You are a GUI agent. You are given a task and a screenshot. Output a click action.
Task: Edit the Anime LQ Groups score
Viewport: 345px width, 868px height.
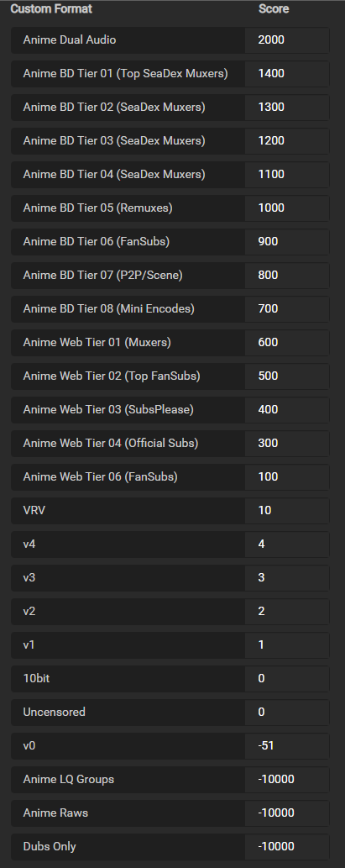[x=286, y=780]
